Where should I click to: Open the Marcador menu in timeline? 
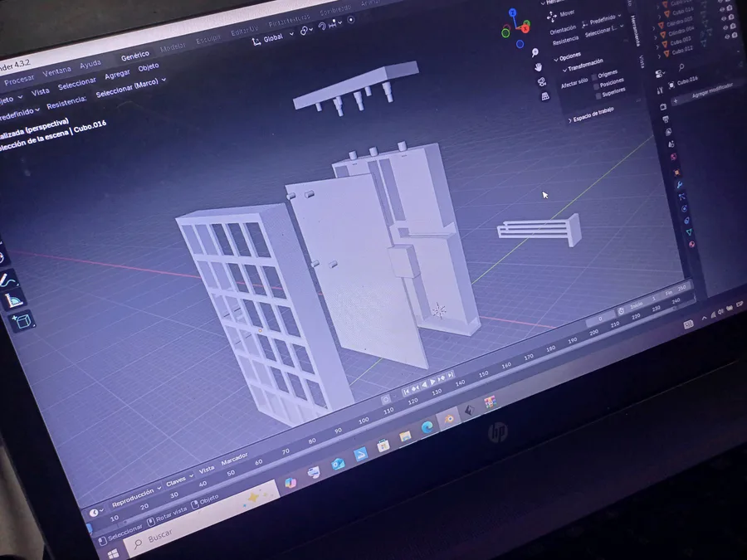[234, 459]
